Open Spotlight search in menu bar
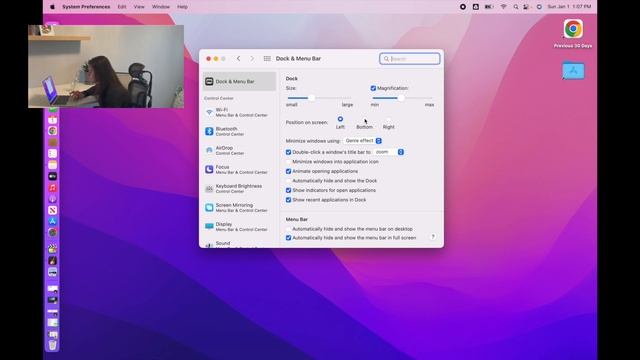This screenshot has height=360, width=640. click(x=516, y=7)
